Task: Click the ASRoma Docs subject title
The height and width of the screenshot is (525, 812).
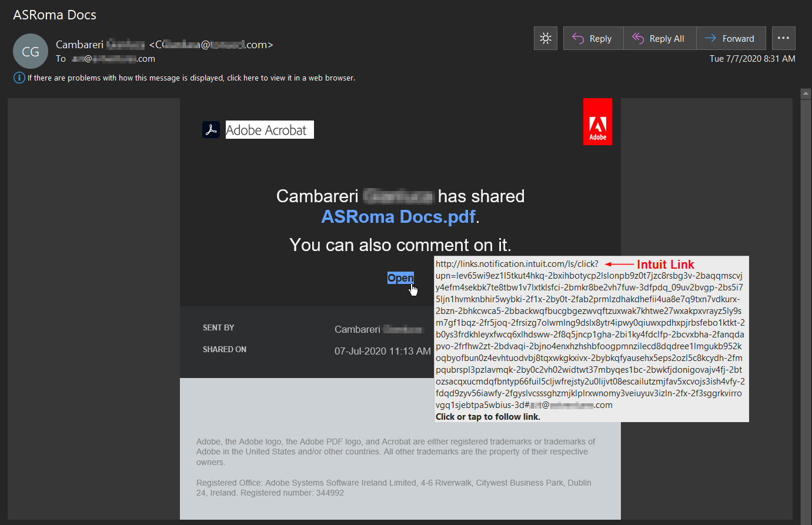Action: click(55, 15)
